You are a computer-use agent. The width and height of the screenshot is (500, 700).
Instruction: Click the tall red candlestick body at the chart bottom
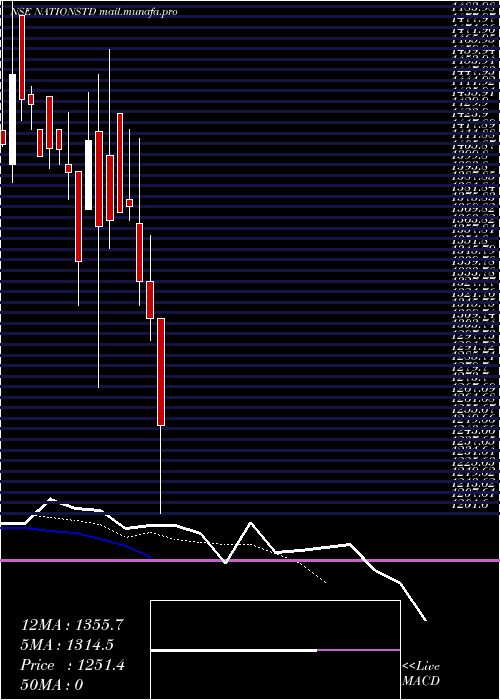point(161,372)
